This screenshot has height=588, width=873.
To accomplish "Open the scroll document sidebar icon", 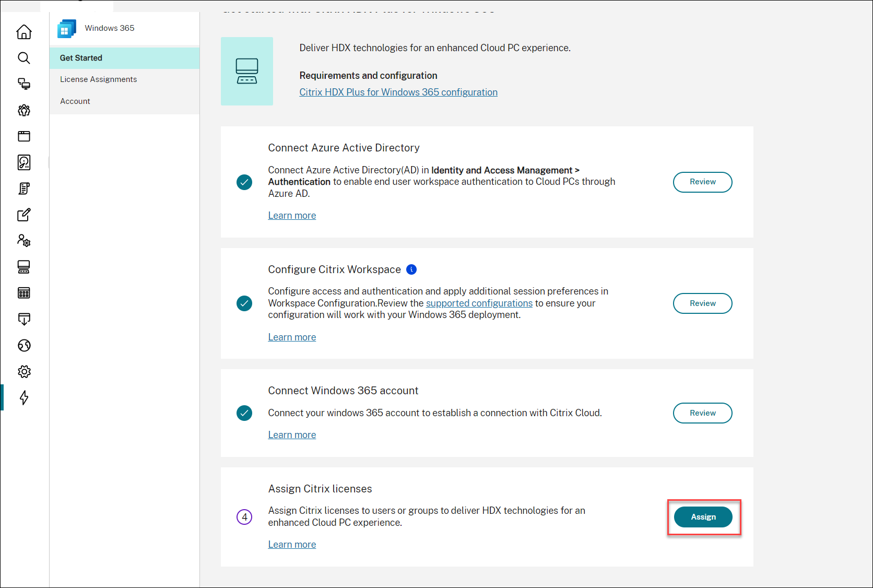I will coord(24,189).
